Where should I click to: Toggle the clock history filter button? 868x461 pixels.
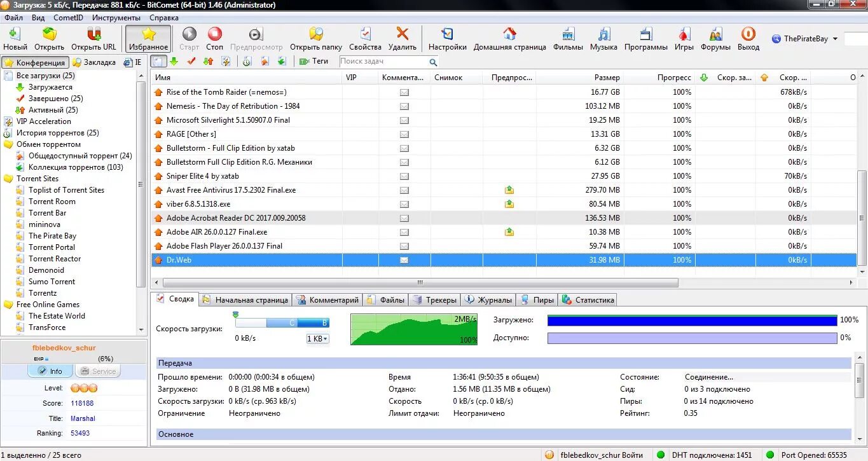coord(247,62)
